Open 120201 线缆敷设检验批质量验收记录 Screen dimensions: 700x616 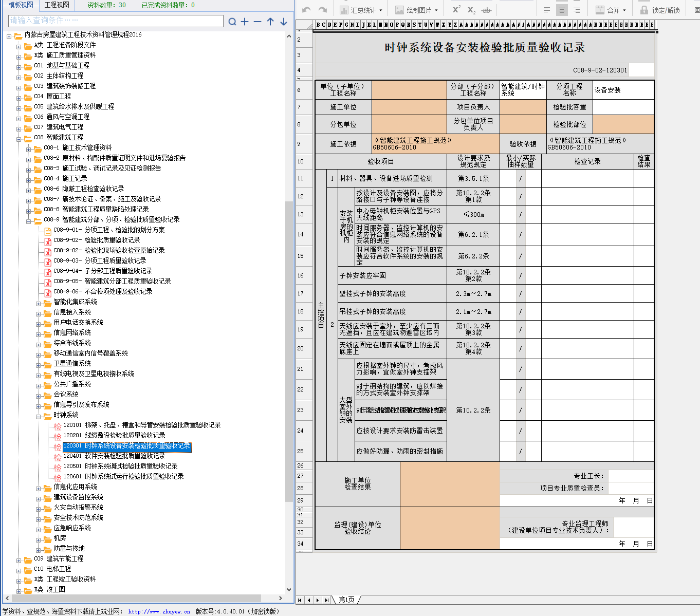114,435
